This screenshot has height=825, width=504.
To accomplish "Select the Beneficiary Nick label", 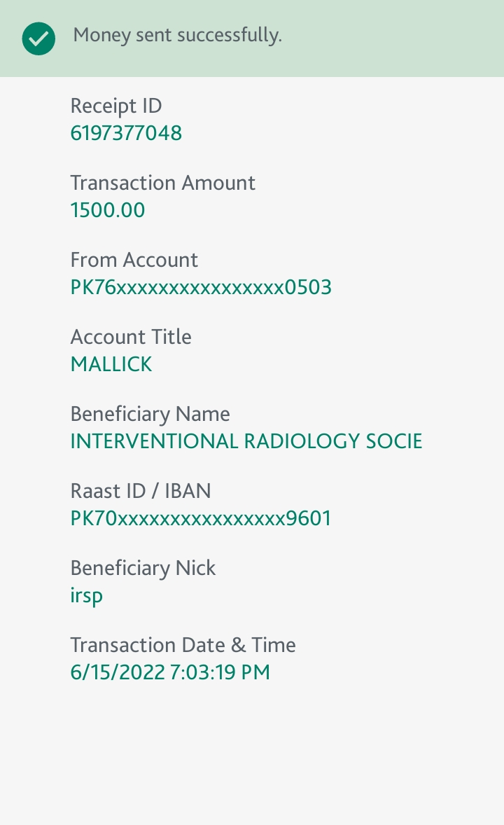I will [143, 568].
